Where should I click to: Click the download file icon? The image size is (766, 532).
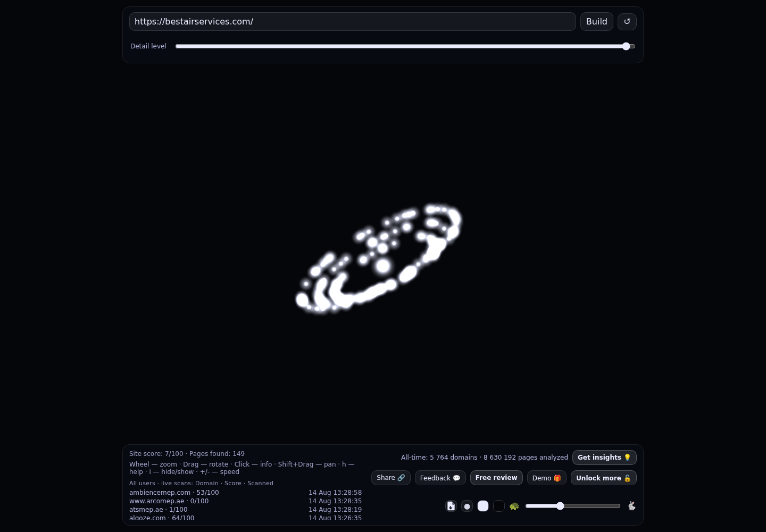(451, 506)
